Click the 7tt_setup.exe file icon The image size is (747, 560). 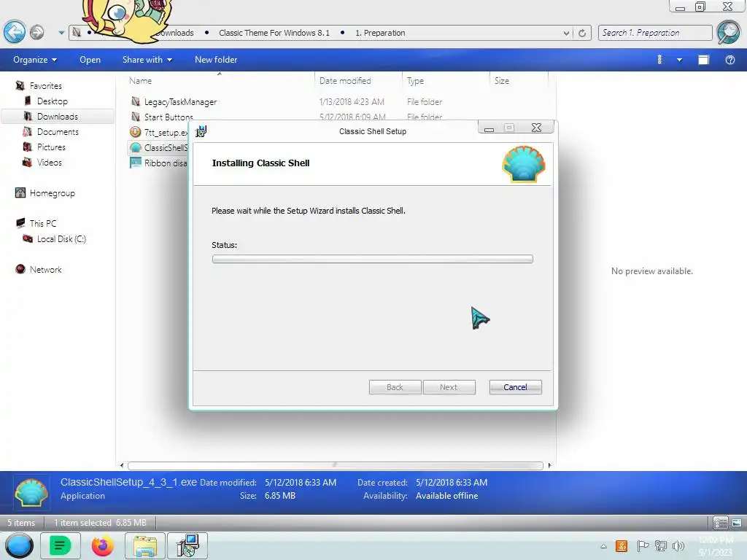click(136, 132)
